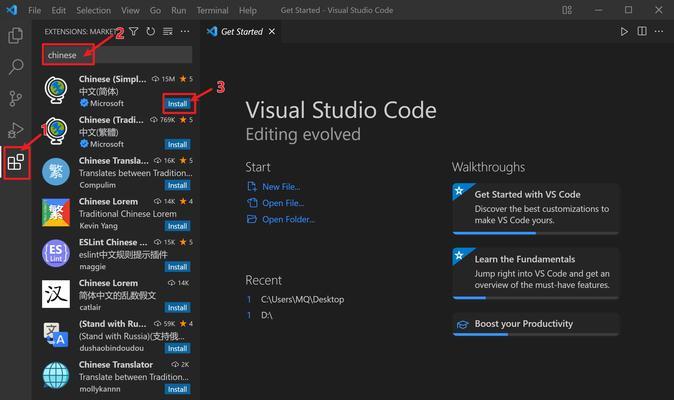Select the Kevin Yang Chinese Lorem icon
Viewport: 674px width, 400px height.
pyautogui.click(x=56, y=213)
